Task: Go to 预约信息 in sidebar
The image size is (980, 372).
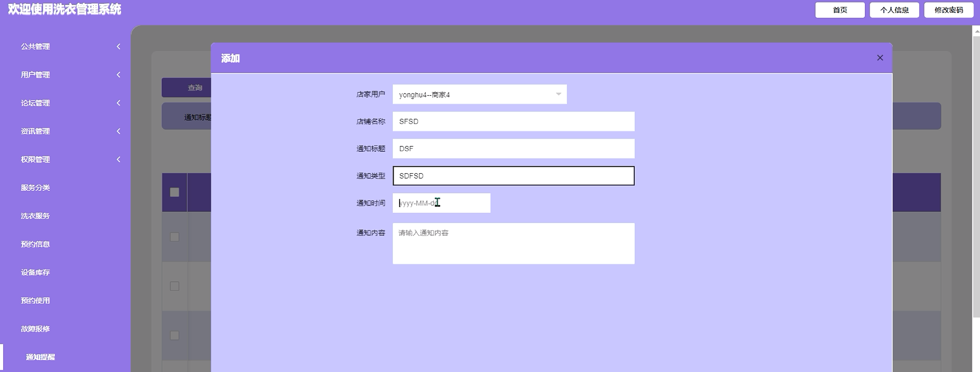Action: coord(35,244)
